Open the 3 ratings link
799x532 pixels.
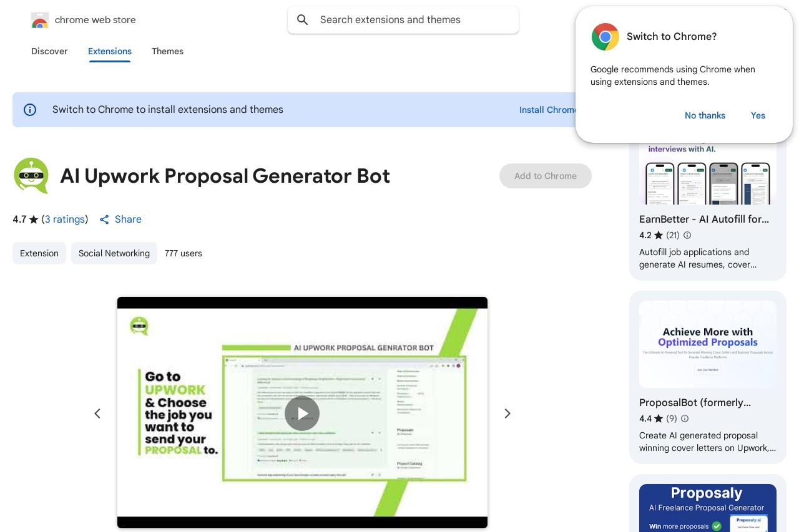click(65, 219)
